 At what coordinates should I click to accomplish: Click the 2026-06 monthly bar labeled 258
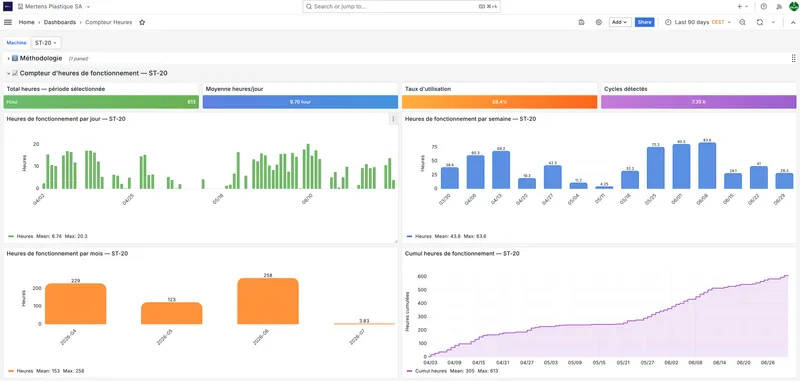268,301
